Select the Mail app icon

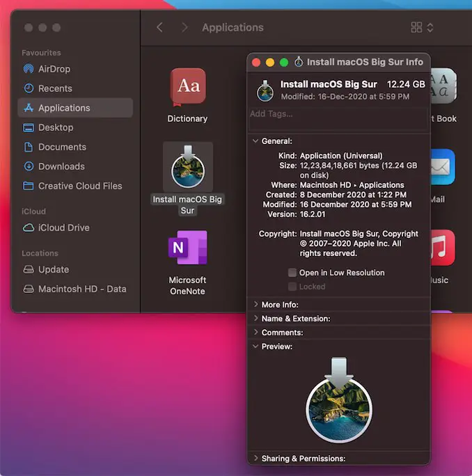tap(443, 166)
